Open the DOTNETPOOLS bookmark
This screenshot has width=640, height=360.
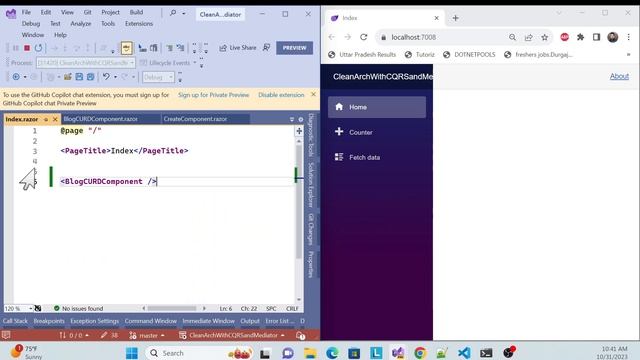pos(469,55)
